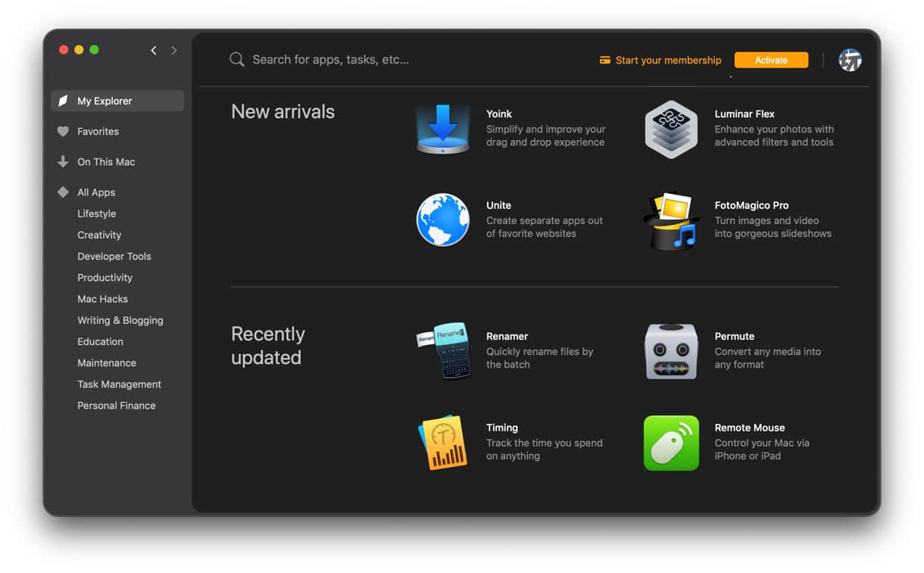
Task: Open Timing app title
Action: (502, 428)
